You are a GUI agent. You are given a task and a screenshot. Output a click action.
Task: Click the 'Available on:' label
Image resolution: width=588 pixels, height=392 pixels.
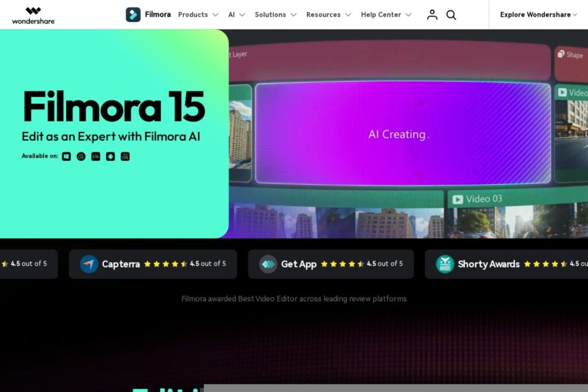40,156
